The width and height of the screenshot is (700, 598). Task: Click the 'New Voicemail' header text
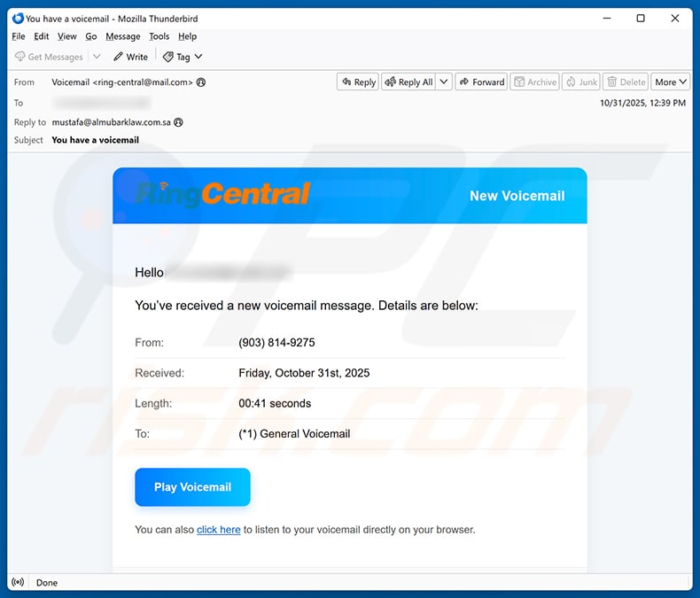click(517, 196)
